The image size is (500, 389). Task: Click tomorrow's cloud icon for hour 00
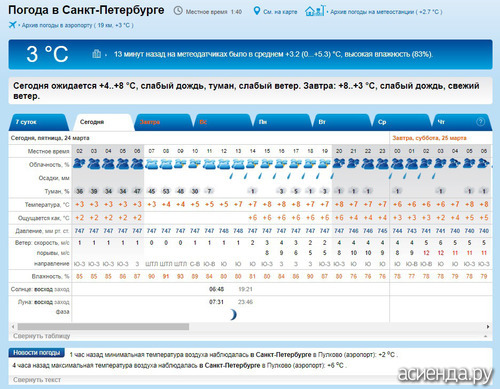pos(397,164)
